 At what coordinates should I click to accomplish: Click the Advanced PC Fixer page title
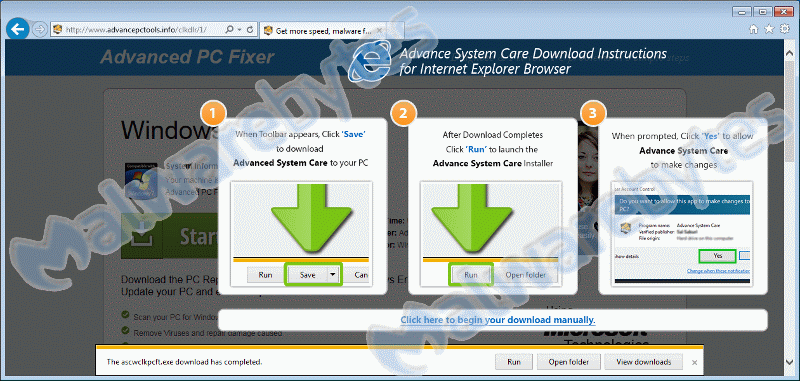[x=187, y=57]
